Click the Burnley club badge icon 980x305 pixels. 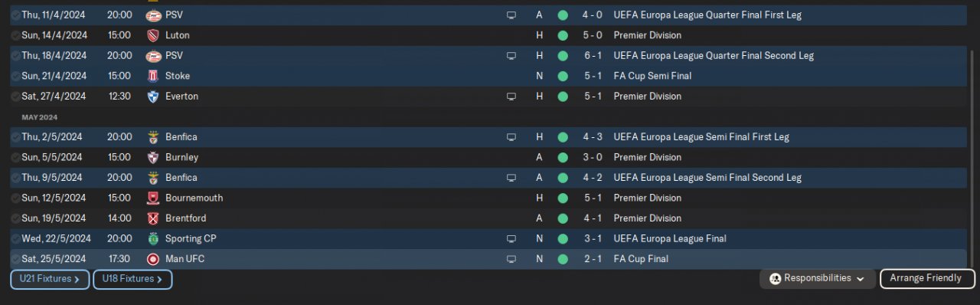point(153,157)
